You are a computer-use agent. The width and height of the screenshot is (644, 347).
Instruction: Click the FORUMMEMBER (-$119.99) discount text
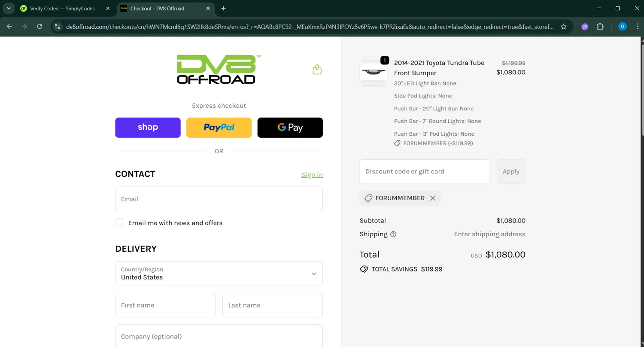coord(438,143)
